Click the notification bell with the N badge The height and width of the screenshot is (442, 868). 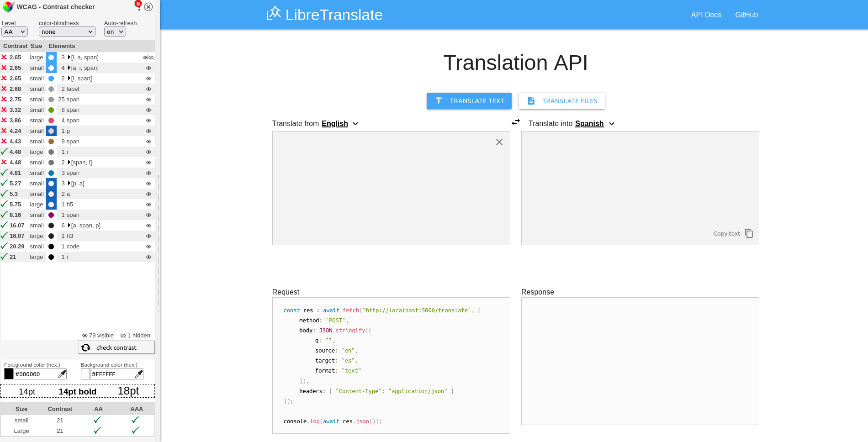coord(138,5)
